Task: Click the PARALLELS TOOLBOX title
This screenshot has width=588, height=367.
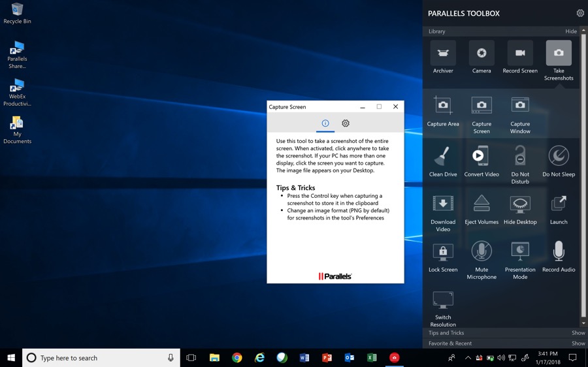Action: [x=464, y=14]
